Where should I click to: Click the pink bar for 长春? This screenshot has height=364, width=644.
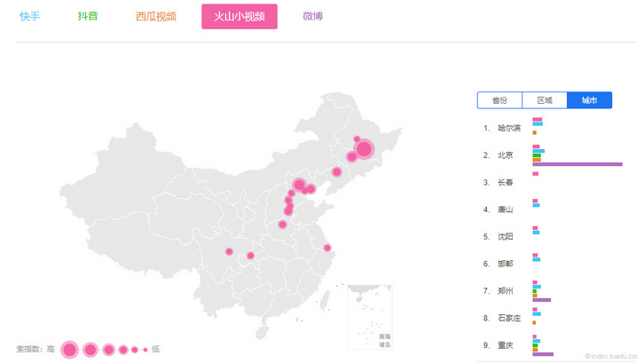(536, 174)
